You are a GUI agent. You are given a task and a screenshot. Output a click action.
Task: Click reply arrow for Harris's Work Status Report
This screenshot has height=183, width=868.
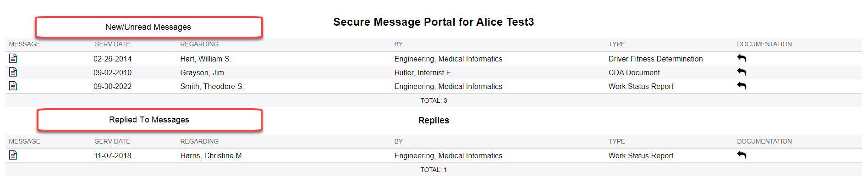tap(742, 155)
